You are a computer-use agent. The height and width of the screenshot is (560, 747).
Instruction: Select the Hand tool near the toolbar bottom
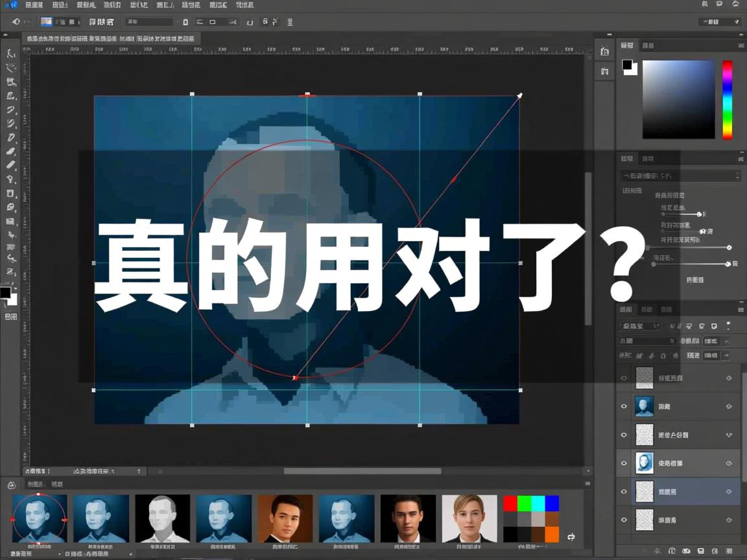(10, 258)
